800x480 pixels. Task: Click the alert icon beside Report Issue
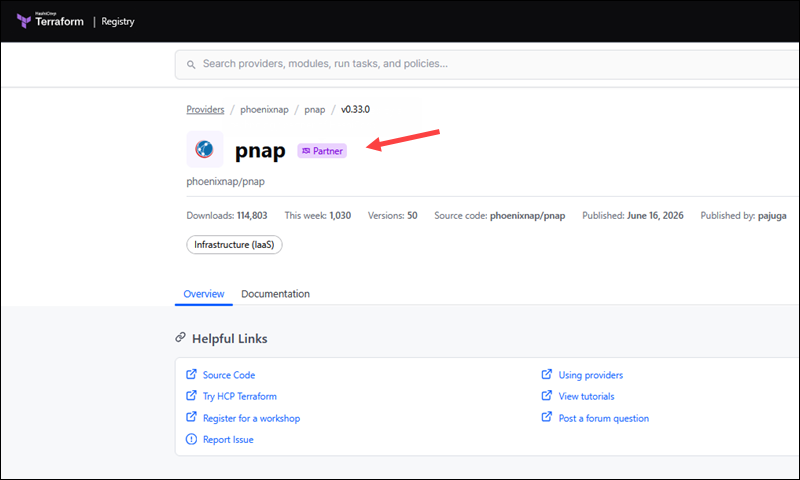point(191,439)
